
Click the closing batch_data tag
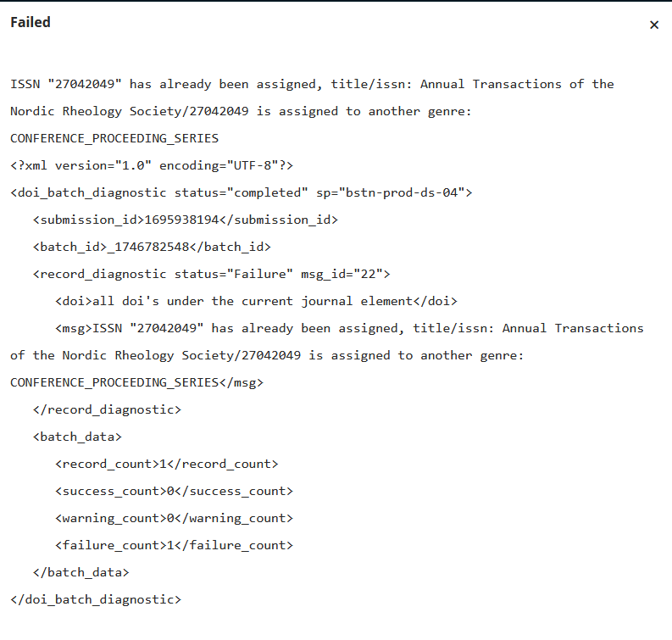pos(81,573)
